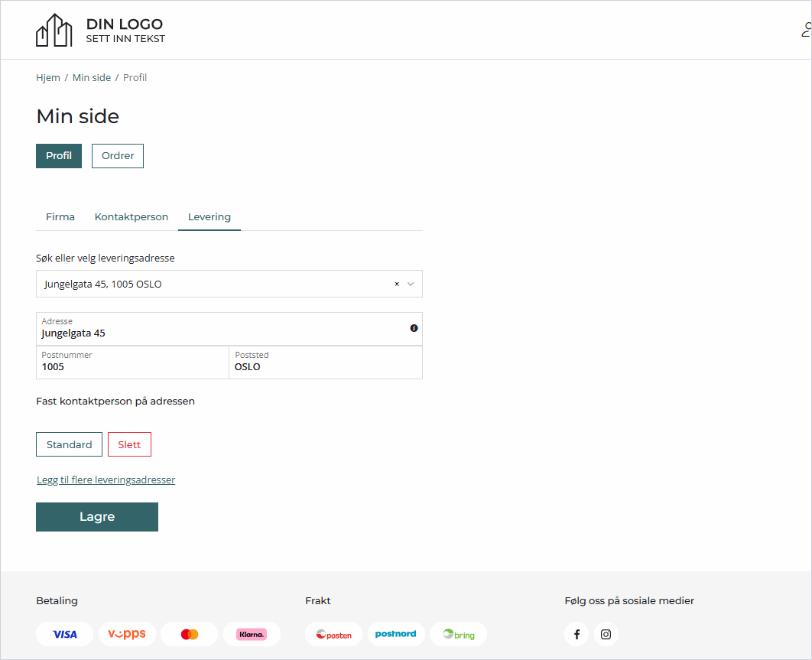Click the Legg til flere leveringsadresser link
The height and width of the screenshot is (660, 812).
106,480
